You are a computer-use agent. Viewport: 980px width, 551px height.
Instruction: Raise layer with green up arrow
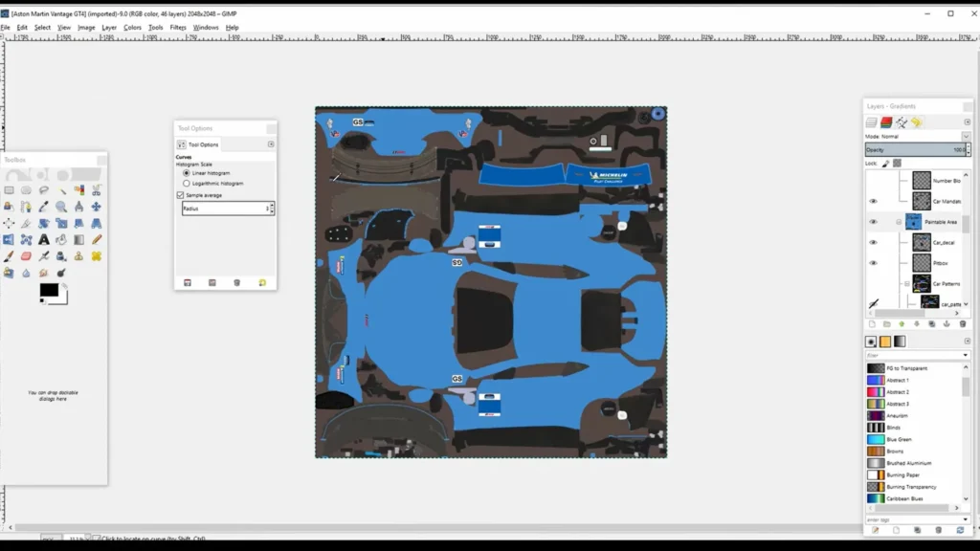(x=902, y=324)
